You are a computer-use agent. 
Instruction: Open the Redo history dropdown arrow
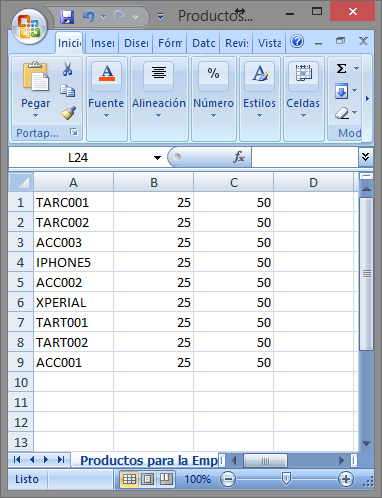[x=135, y=17]
